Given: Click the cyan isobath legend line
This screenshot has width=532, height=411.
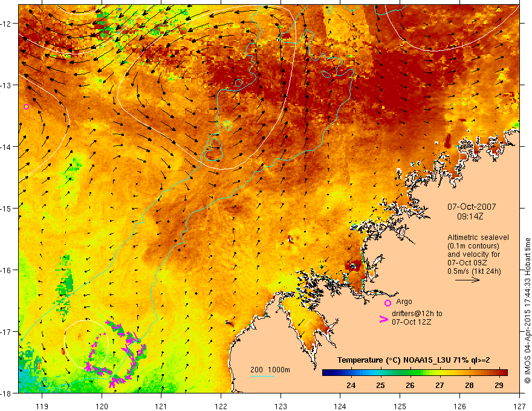Looking at the screenshot, I should (262, 376).
